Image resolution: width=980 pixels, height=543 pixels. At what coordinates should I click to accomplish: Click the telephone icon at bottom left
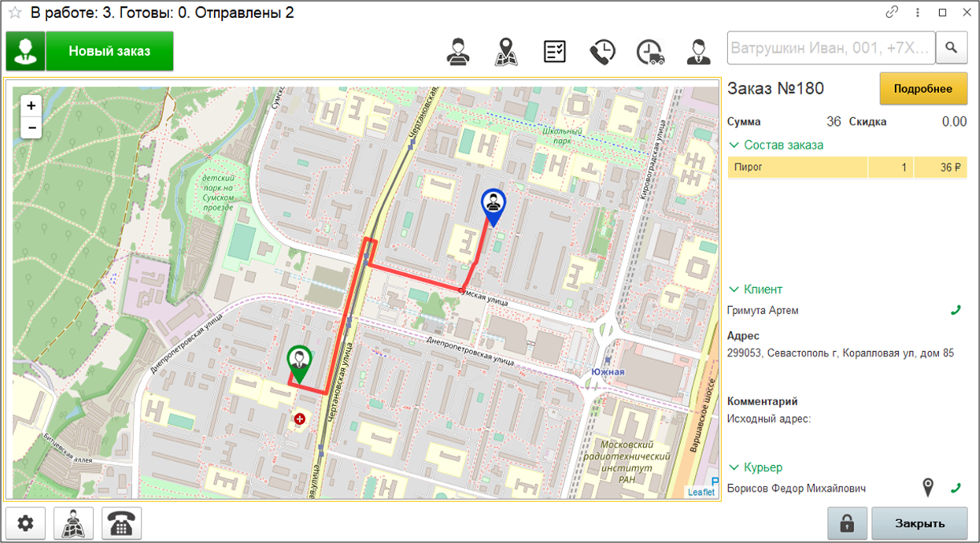(x=122, y=523)
